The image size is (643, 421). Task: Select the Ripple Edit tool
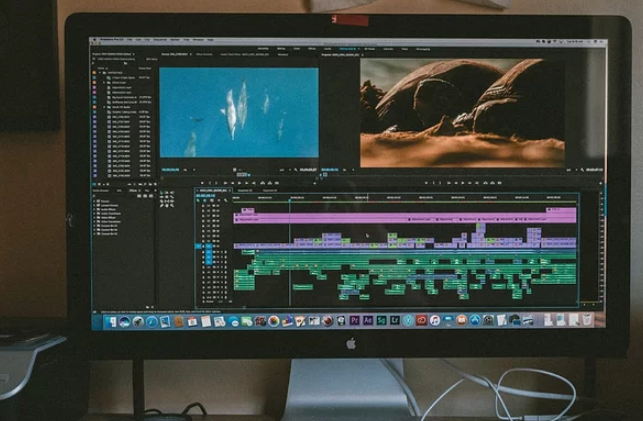point(162,197)
